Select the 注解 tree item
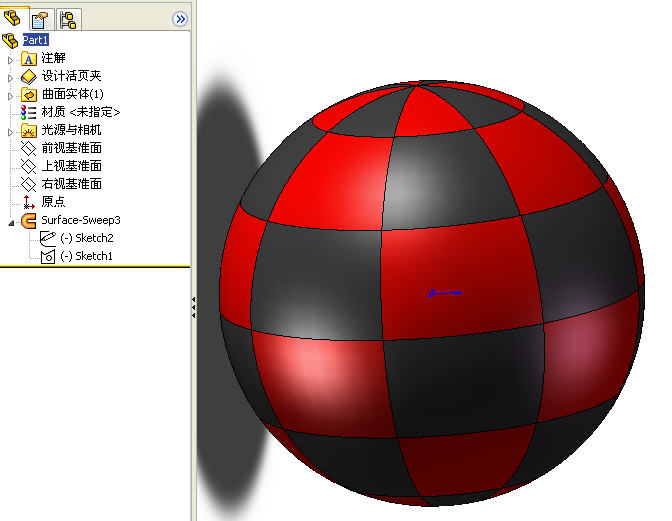The width and height of the screenshot is (672, 521). pos(53,58)
